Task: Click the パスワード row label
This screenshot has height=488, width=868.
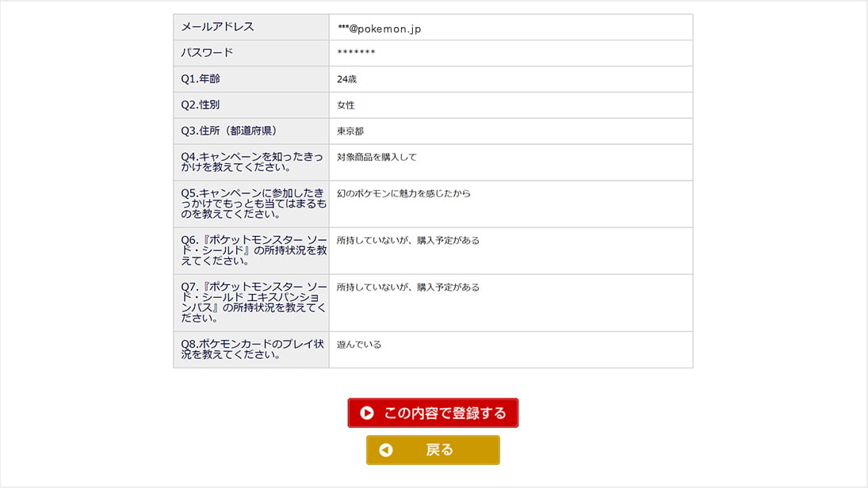Action: 207,53
